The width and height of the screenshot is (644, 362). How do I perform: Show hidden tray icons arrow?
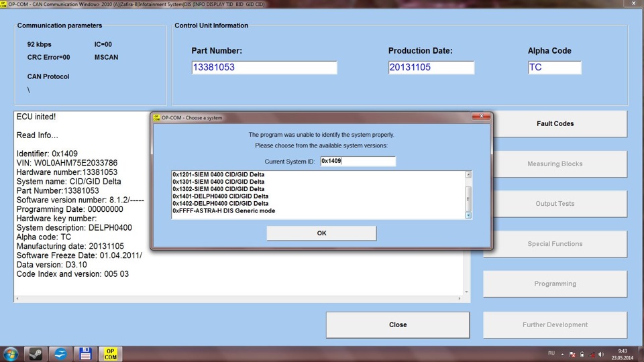[562, 354]
